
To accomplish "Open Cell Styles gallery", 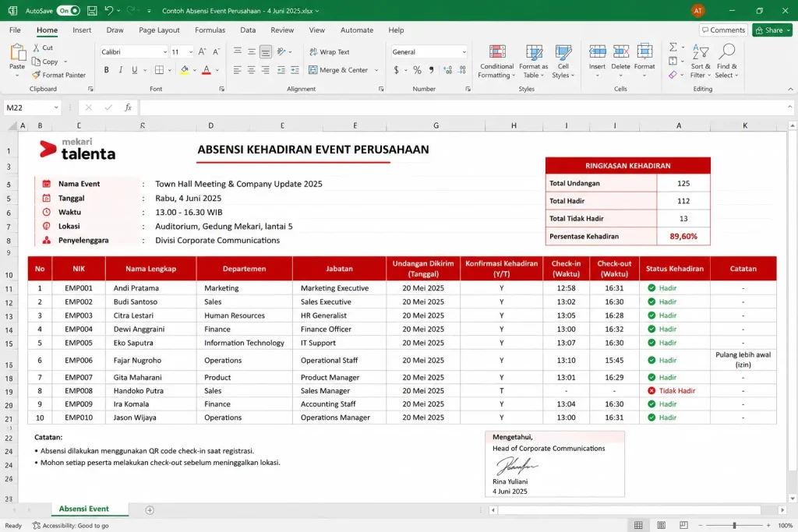I will [563, 62].
